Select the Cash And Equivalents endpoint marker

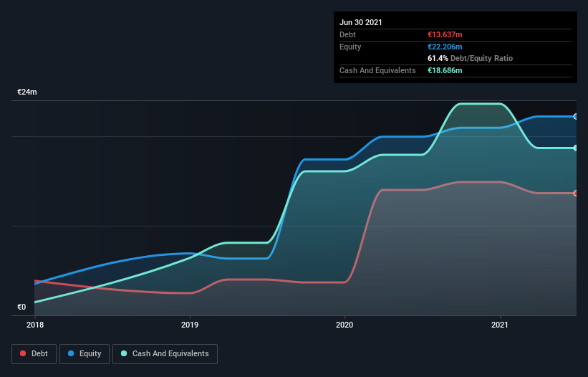tap(576, 148)
